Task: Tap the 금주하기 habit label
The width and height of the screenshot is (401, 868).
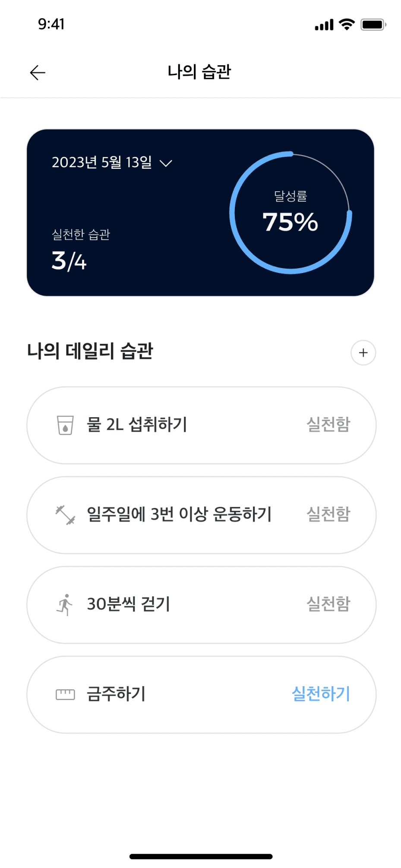Action: pos(116,694)
